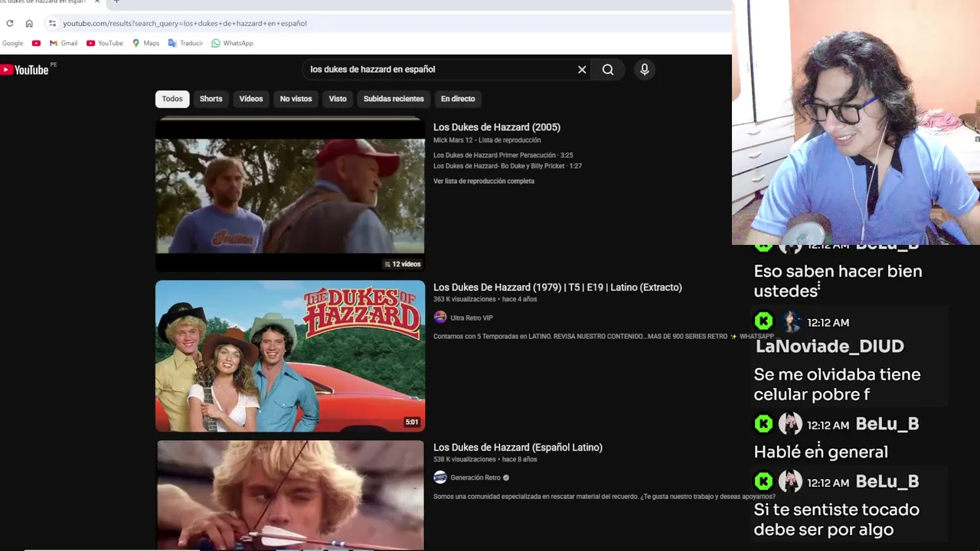Viewport: 980px width, 551px height.
Task: Close the current browser tab
Action: (97, 2)
